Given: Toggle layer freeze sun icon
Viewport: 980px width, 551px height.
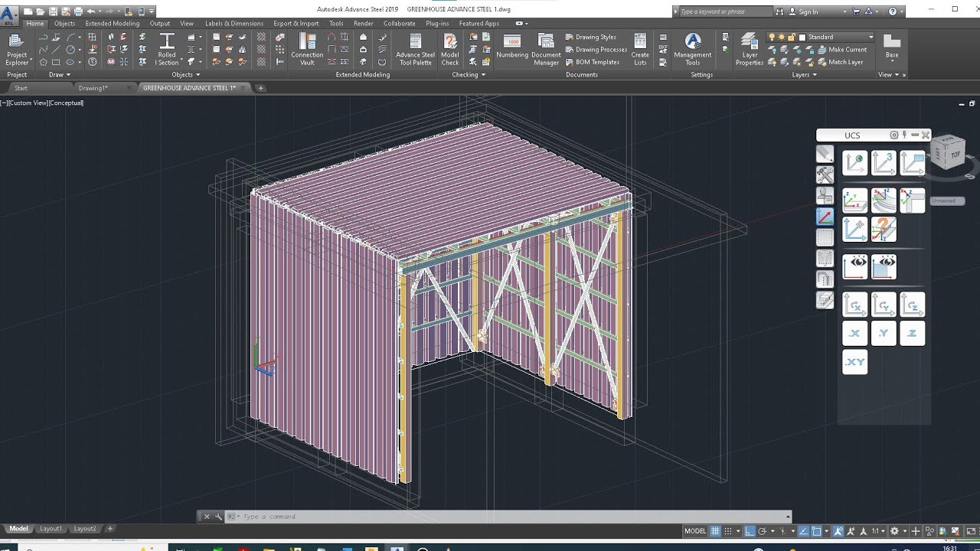Looking at the screenshot, I should click(x=782, y=37).
